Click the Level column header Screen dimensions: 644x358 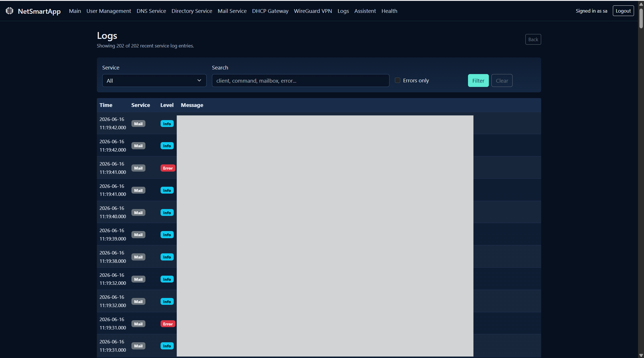click(167, 105)
